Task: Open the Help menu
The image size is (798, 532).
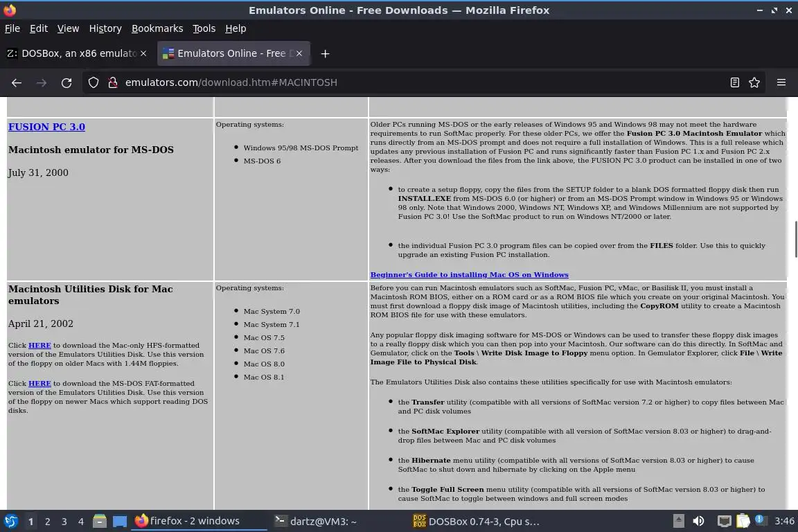Action: (236, 28)
